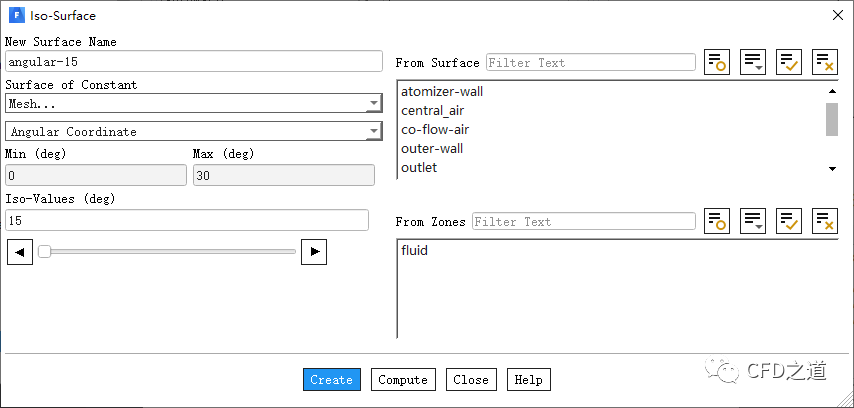Select all shown zones in From Zones
The image size is (854, 408).
point(789,221)
